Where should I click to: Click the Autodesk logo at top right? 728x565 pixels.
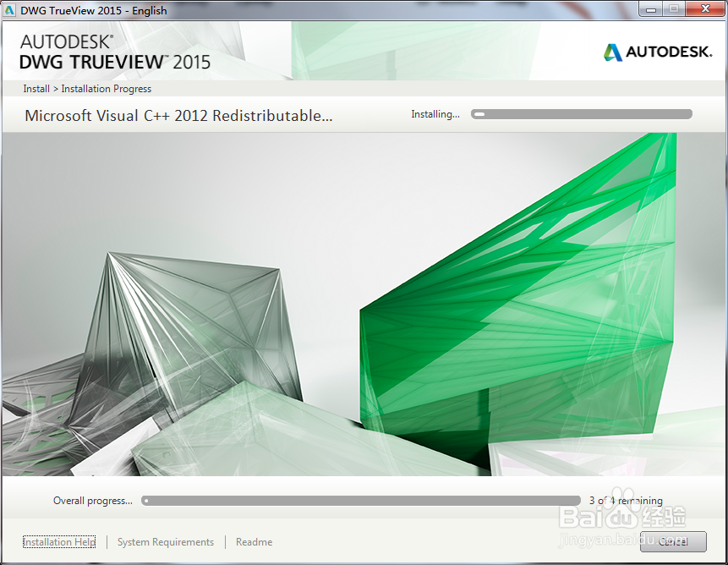click(x=658, y=52)
